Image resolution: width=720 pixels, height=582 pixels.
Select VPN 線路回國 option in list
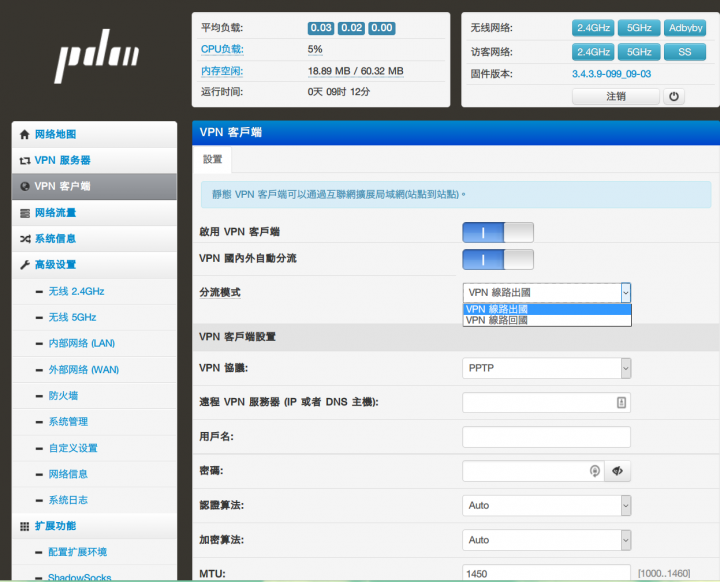547,320
